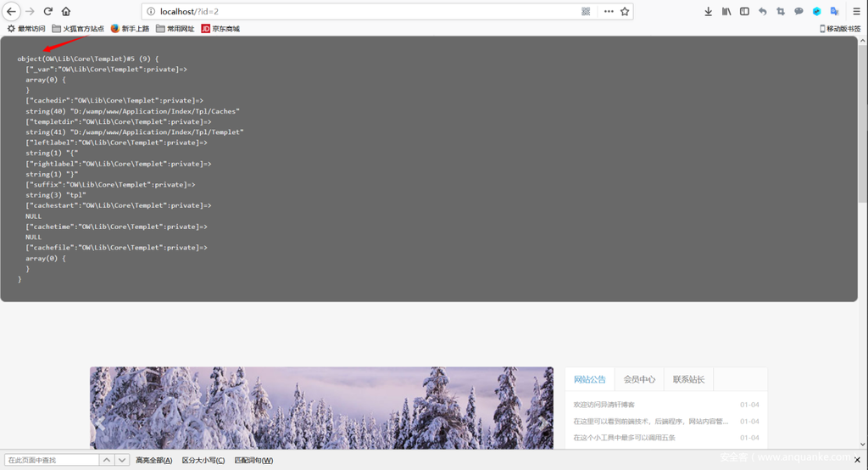This screenshot has width=868, height=470.
Task: Open the blue hexagon extension
Action: [816, 11]
